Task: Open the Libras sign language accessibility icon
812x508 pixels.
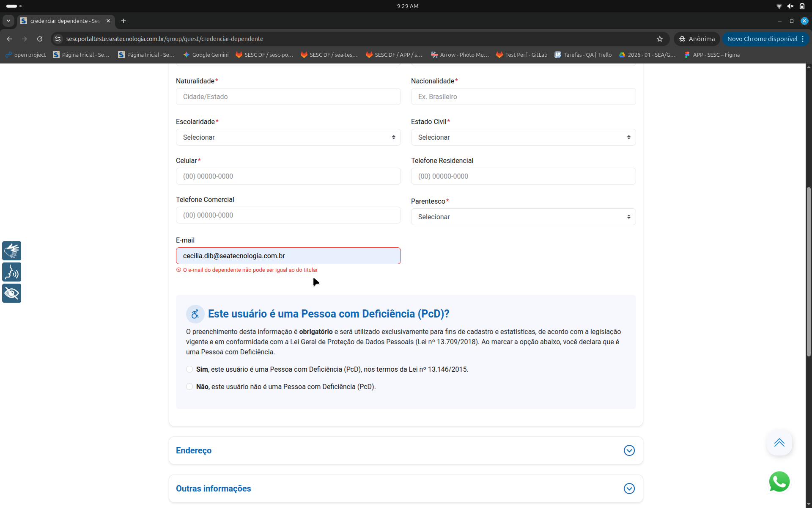Action: 11,251
